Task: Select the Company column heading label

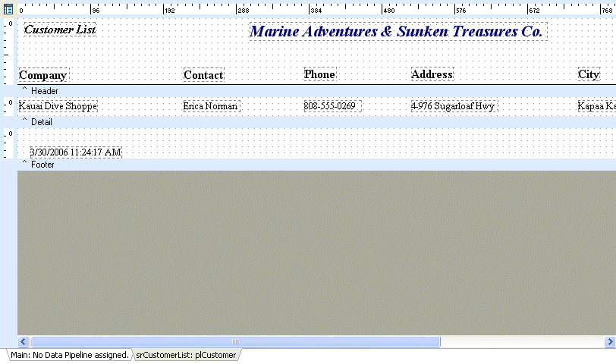Action: [43, 75]
